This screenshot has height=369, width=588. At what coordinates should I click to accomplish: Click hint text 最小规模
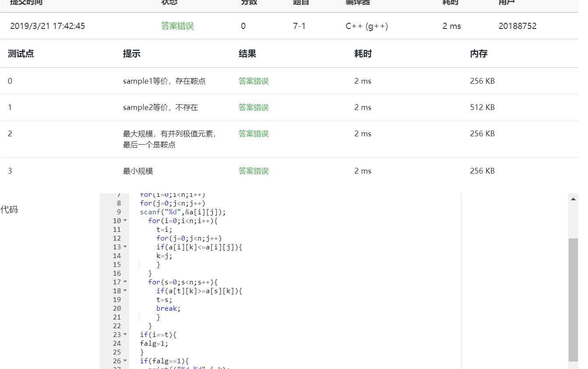point(138,171)
